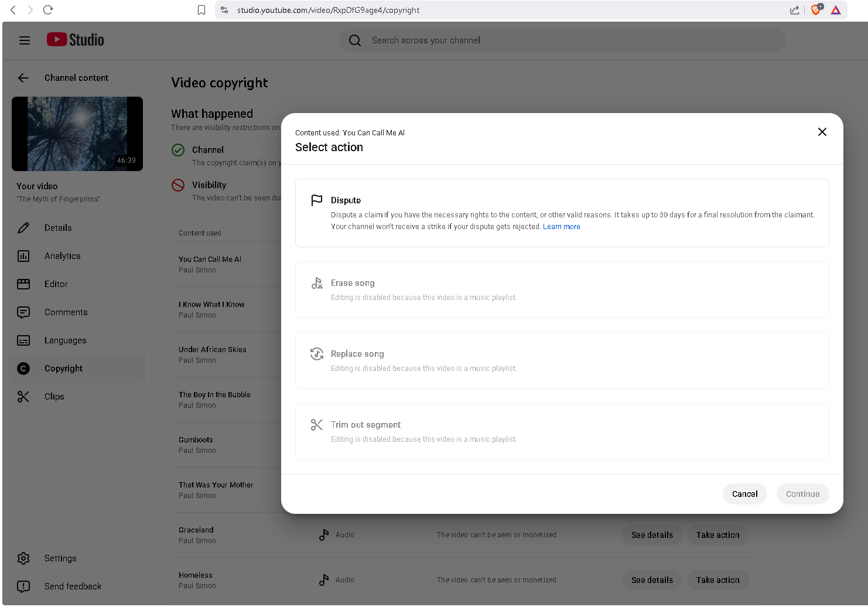Reload the page with browser refresh
This screenshot has height=607, width=868.
[x=48, y=10]
